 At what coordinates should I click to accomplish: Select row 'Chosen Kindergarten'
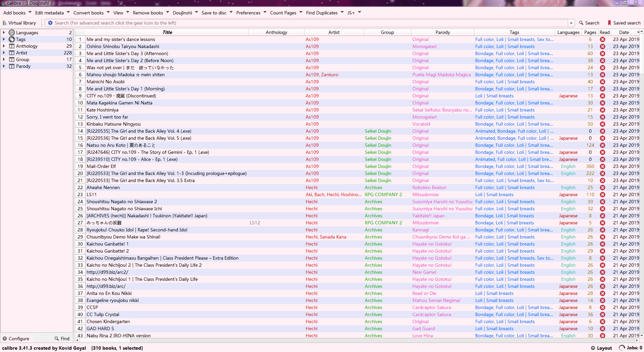pos(108,321)
